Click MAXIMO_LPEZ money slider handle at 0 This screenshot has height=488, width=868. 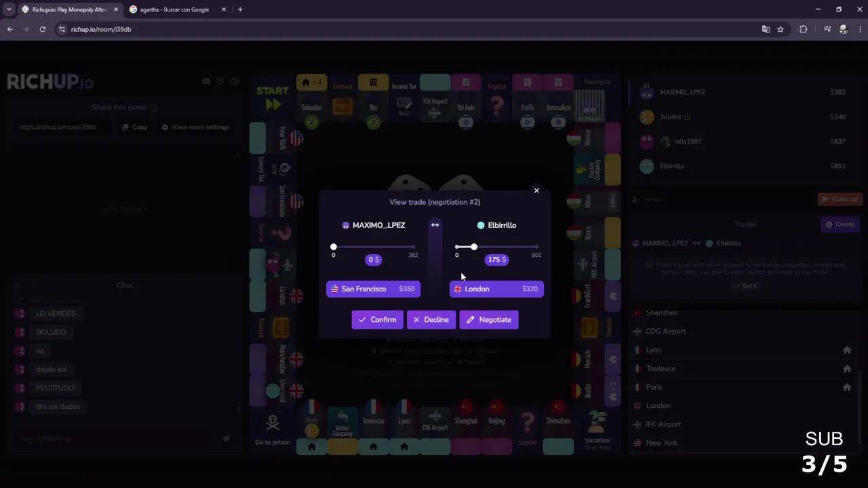click(x=333, y=247)
